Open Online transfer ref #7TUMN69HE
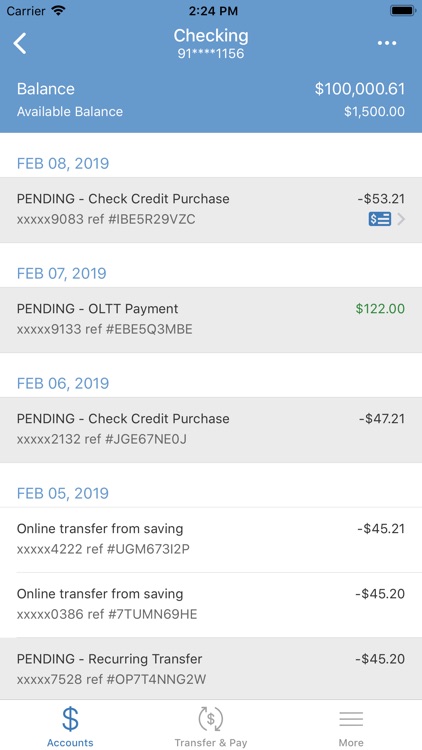 211,605
